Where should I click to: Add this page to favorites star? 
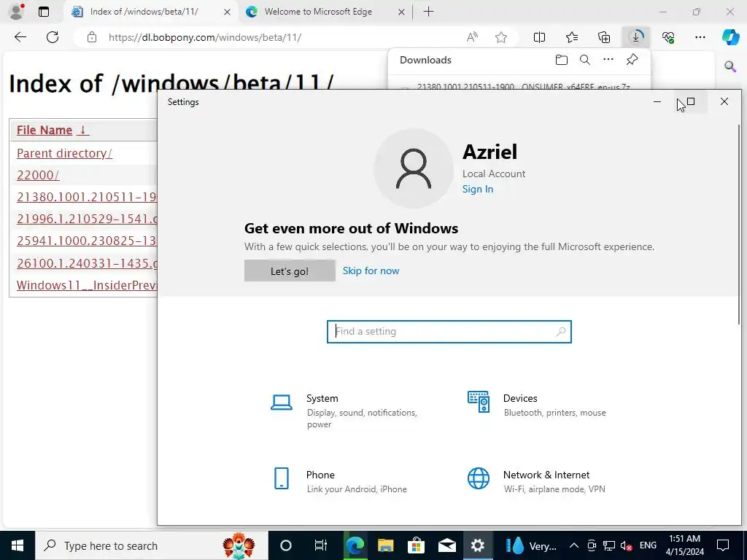coord(500,37)
